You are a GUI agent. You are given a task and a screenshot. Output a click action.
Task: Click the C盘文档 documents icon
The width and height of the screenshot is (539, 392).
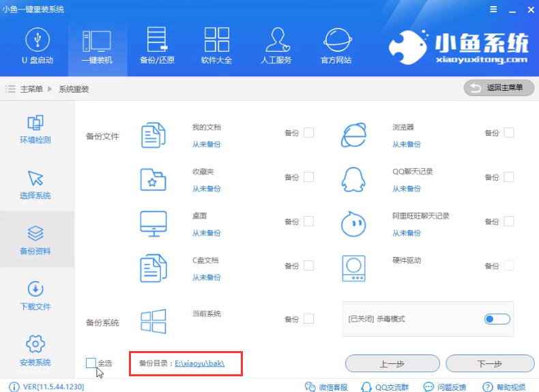(154, 268)
